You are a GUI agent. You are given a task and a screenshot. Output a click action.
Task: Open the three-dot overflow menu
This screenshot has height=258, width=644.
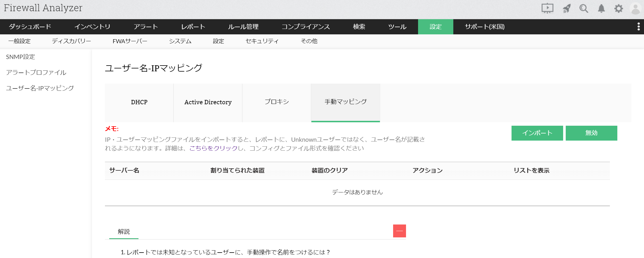[x=638, y=27]
